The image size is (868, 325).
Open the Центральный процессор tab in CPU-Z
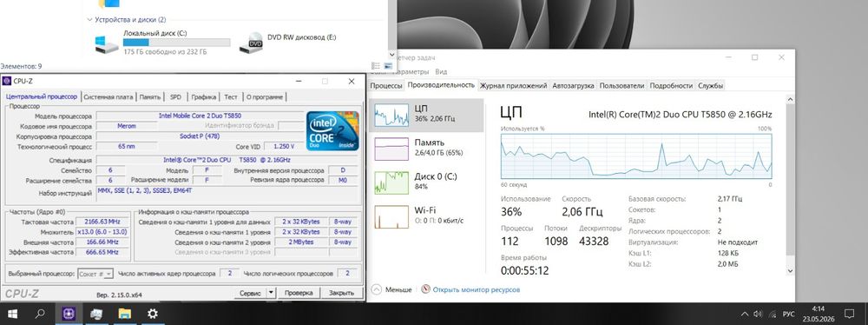(x=42, y=96)
